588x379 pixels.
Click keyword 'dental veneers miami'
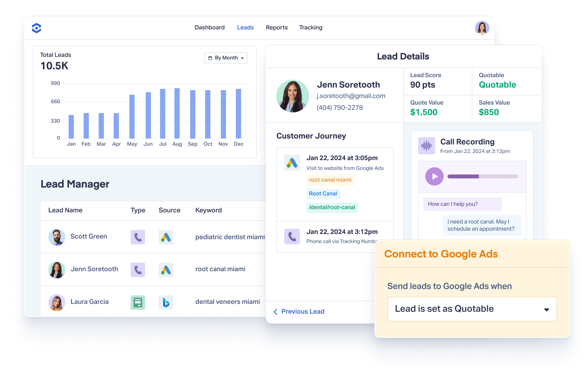point(228,302)
